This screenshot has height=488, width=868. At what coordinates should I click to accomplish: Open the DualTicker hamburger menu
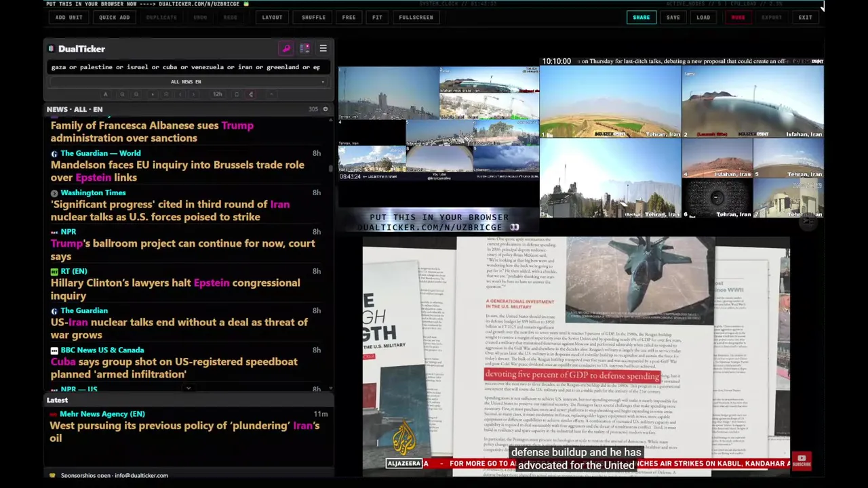pyautogui.click(x=323, y=49)
